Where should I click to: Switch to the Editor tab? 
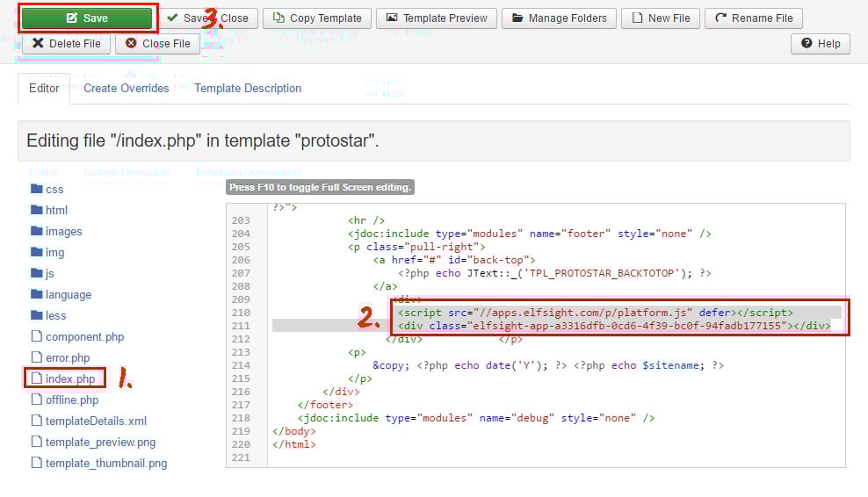(44, 89)
